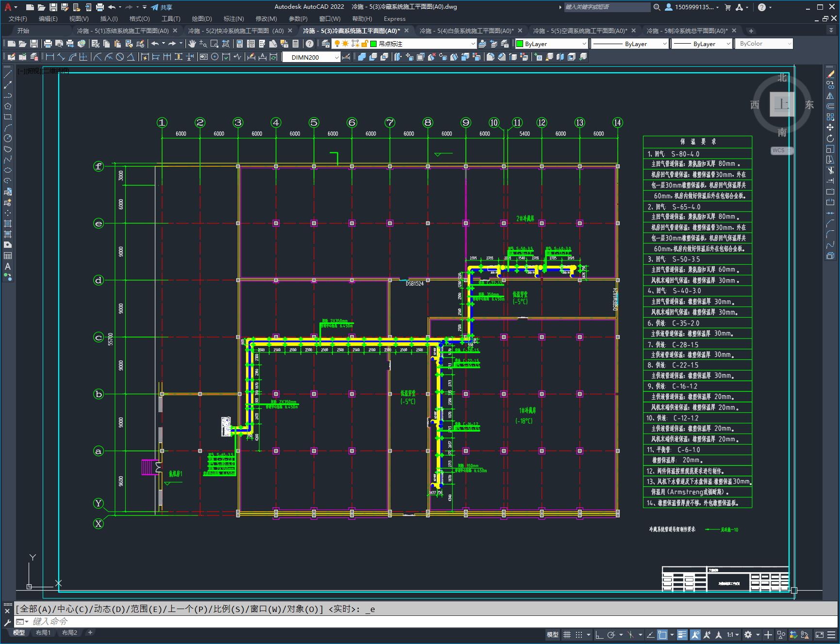Switch to the 布局1 layout tab
840x644 pixels.
43,632
